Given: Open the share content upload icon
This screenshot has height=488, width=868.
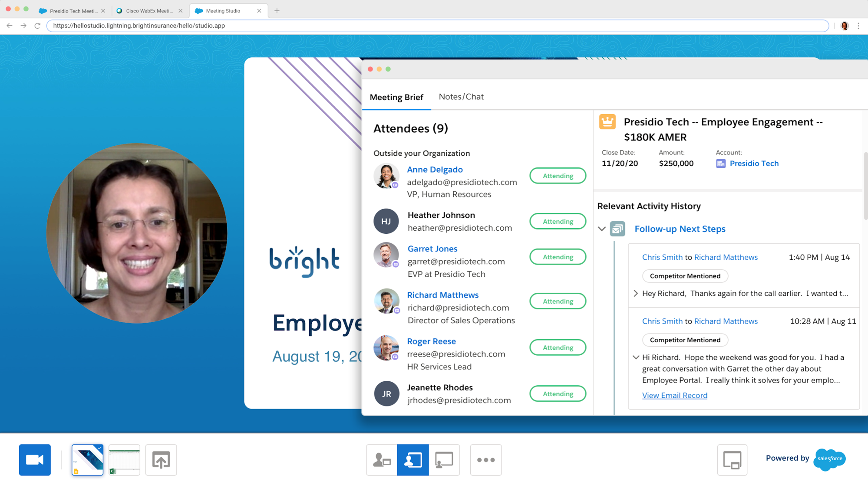Looking at the screenshot, I should coord(161,460).
